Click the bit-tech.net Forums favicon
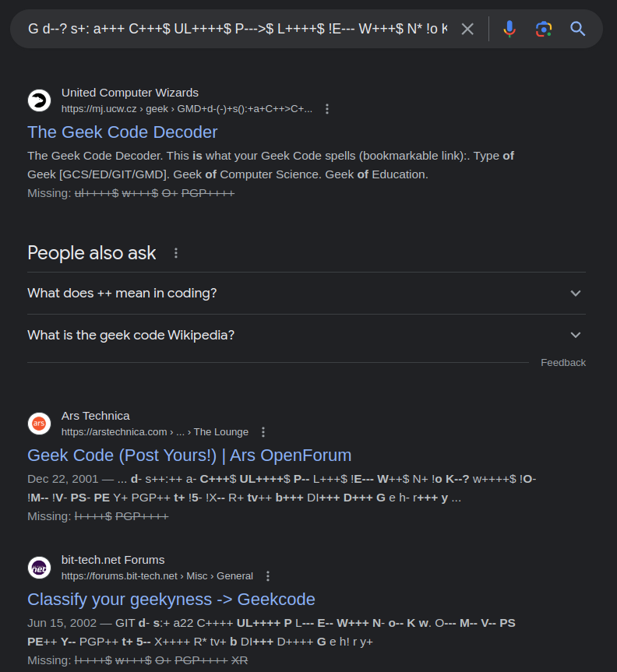This screenshot has height=672, width=617. (x=39, y=568)
